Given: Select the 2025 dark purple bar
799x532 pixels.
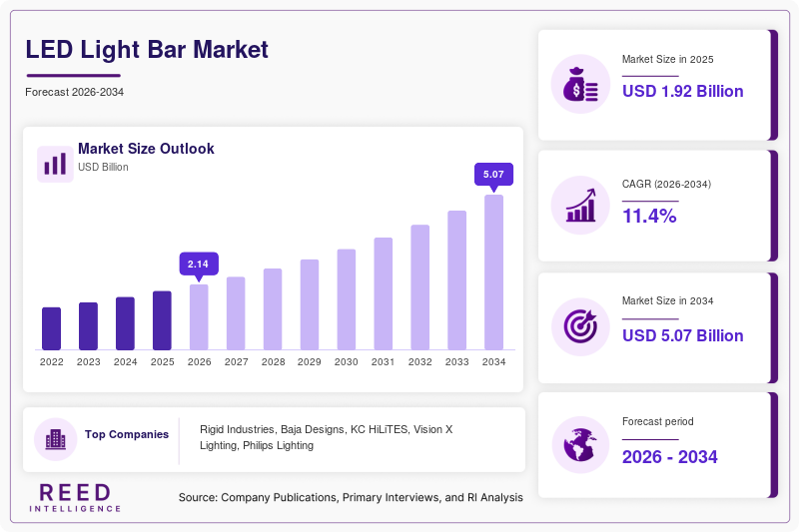Looking at the screenshot, I should click(162, 320).
